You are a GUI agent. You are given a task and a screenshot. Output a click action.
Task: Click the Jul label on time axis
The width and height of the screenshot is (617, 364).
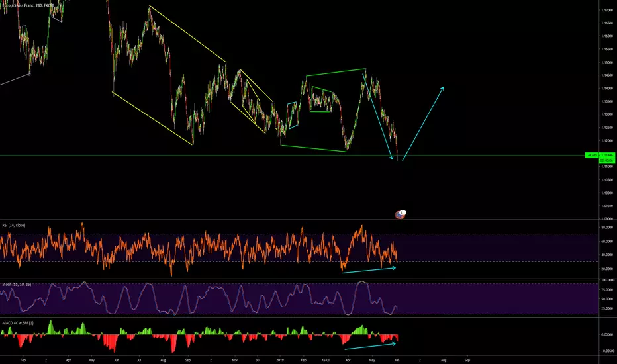tap(139, 360)
